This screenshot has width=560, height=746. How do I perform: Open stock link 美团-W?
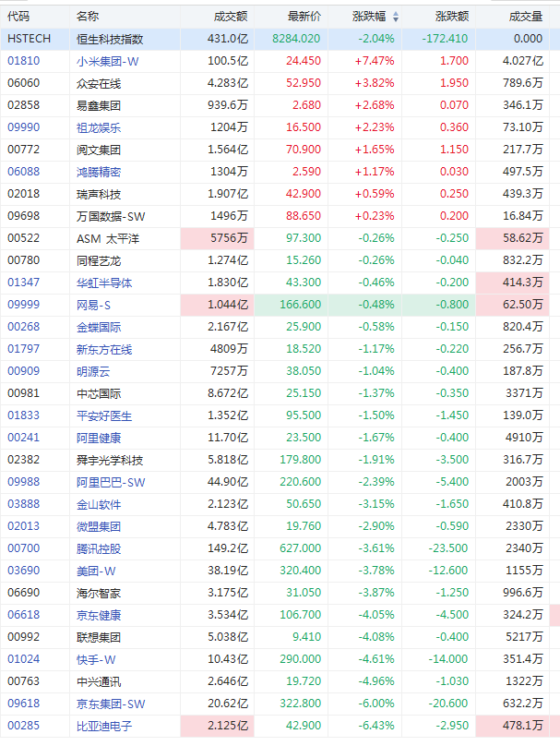click(x=96, y=571)
